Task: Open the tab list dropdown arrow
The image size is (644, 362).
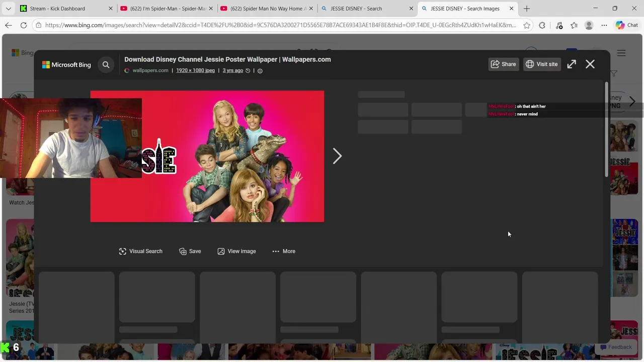Action: pyautogui.click(x=8, y=9)
